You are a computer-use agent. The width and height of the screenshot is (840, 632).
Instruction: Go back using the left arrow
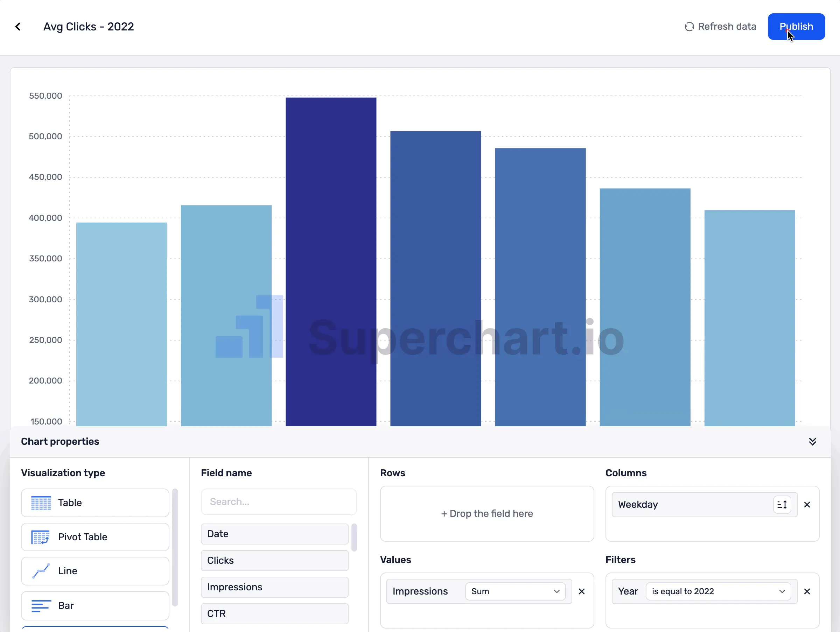pyautogui.click(x=18, y=27)
